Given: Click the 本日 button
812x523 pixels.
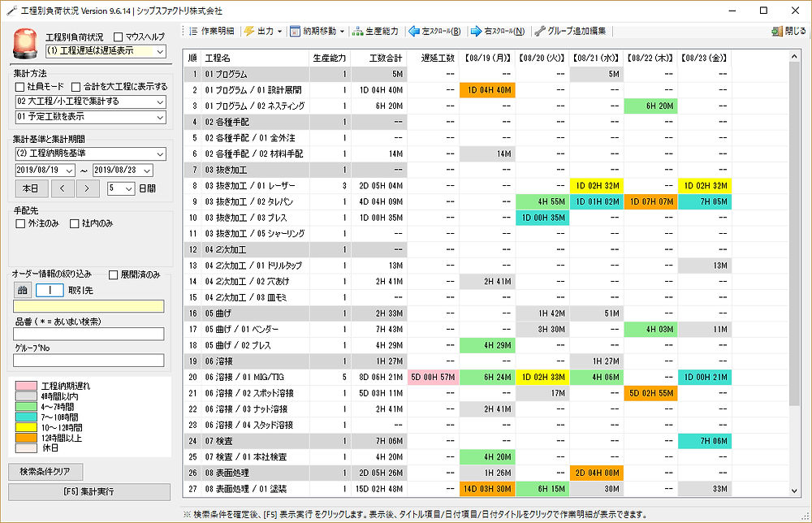Looking at the screenshot, I should (x=31, y=188).
